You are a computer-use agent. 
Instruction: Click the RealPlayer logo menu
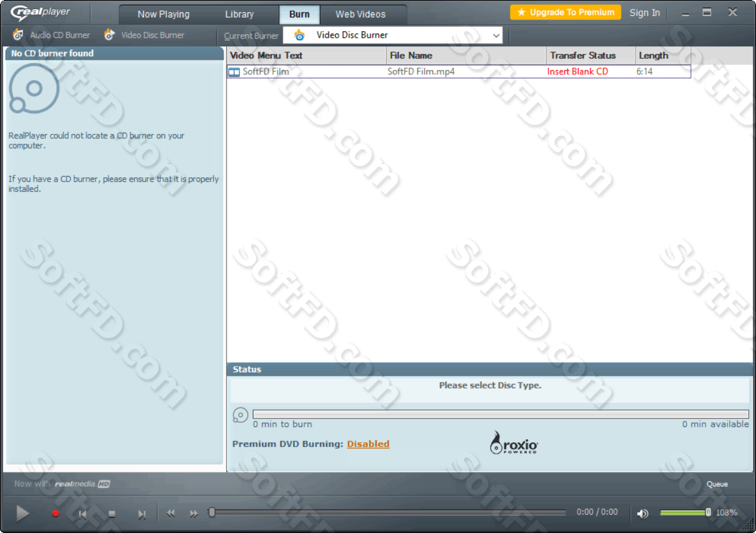[41, 12]
